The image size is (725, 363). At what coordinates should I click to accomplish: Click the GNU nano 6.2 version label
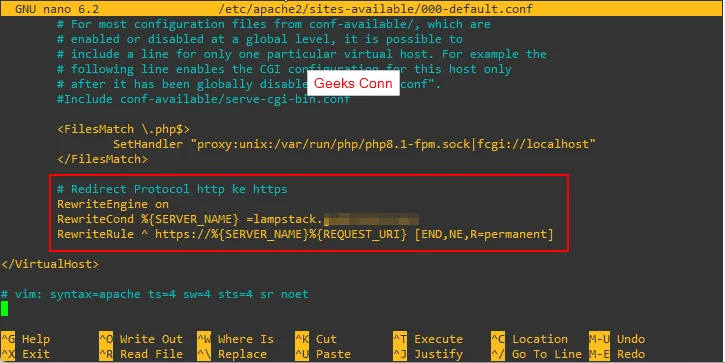57,9
